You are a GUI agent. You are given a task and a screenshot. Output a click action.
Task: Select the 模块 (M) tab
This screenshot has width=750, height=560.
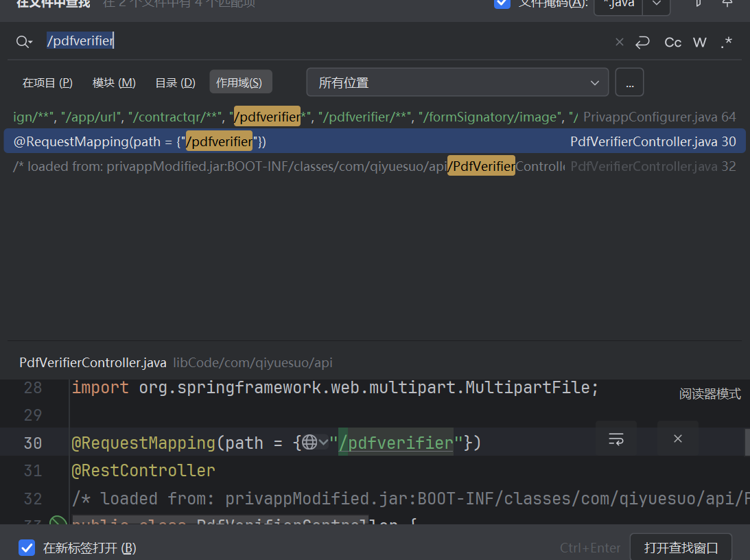(114, 83)
